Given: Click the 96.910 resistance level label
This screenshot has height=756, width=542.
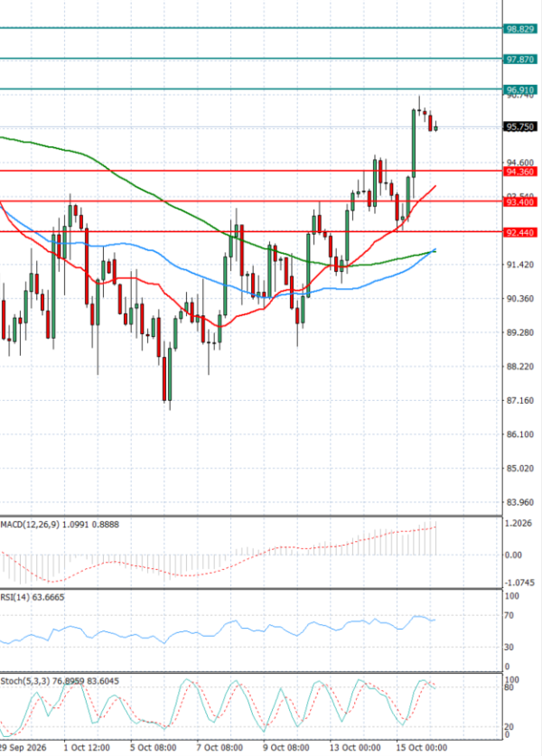Looking at the screenshot, I should click(x=519, y=90).
